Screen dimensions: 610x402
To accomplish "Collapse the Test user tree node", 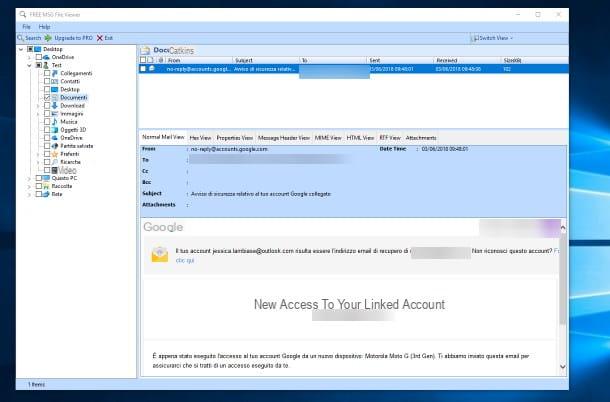I will pyautogui.click(x=30, y=65).
